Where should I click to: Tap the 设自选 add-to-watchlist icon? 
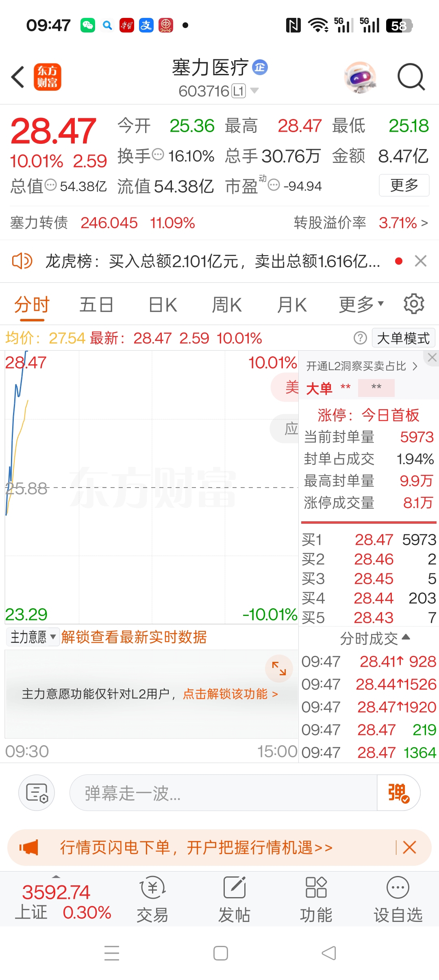pyautogui.click(x=398, y=899)
